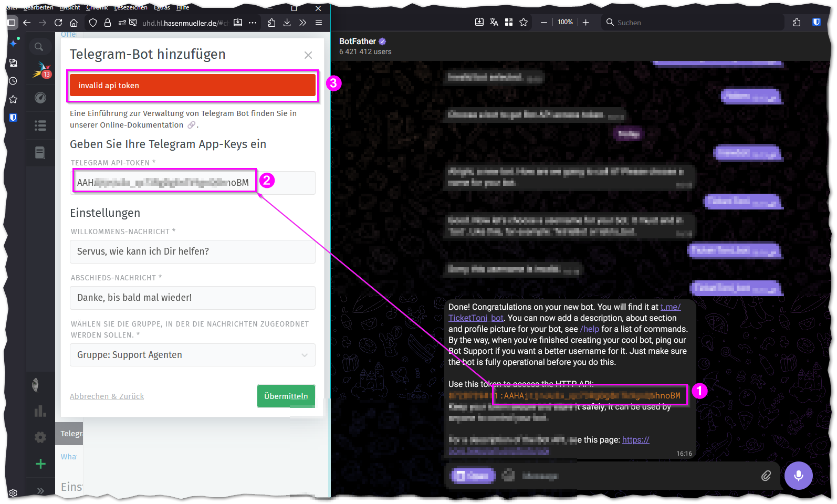The height and width of the screenshot is (504, 837).
Task: Click the Bitwarden shield icon in browser sidebar
Action: pos(14,118)
